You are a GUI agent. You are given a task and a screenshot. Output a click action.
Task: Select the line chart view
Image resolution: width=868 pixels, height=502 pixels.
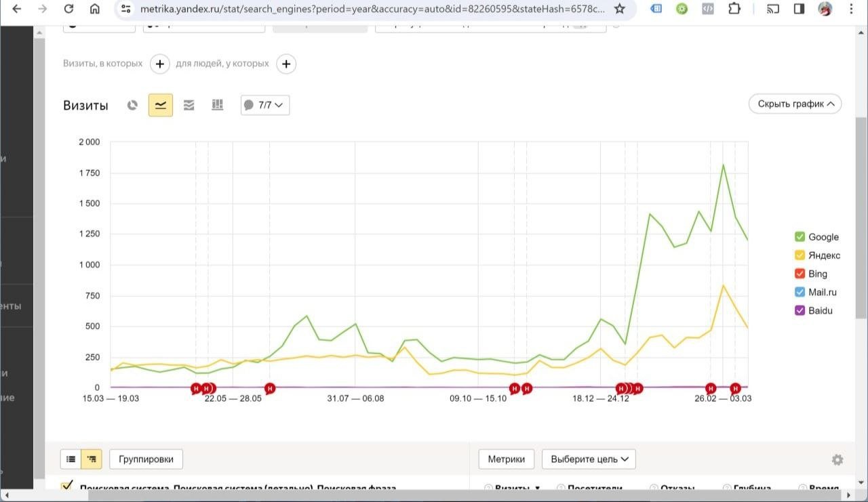161,105
